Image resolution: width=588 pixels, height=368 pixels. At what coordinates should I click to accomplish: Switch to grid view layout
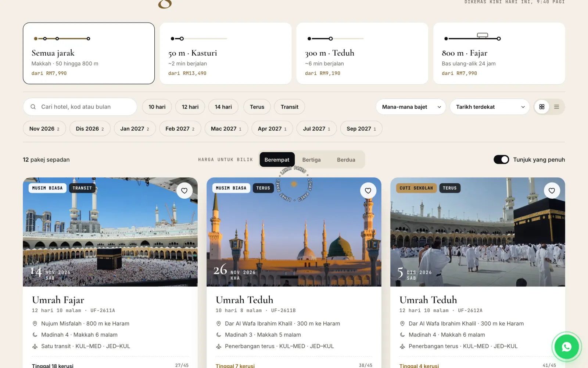point(542,107)
